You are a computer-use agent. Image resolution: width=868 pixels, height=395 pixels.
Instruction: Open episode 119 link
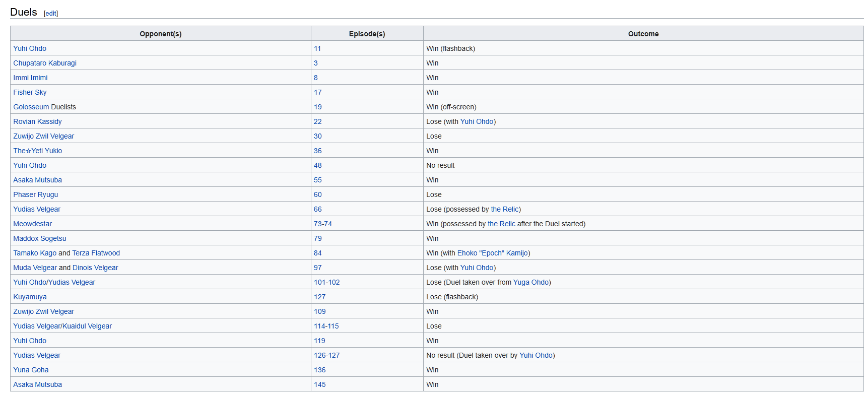click(320, 341)
